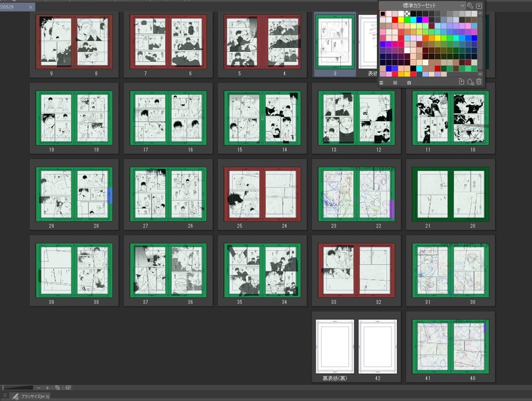Click the minus zoom-out icon

(x=39, y=388)
